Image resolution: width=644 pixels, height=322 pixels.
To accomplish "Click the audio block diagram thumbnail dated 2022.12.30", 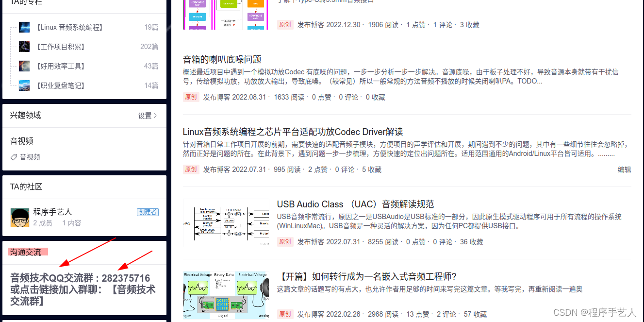I will [226, 15].
